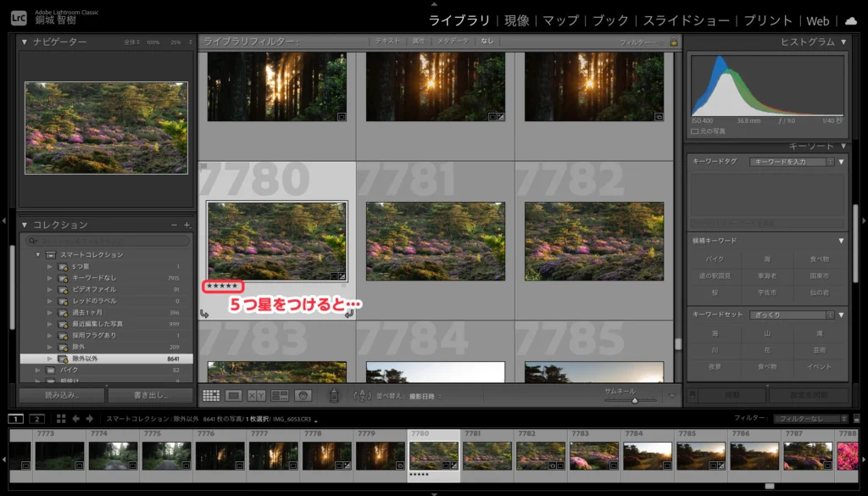Toggle the filter lock icon
Viewport: 868px width, 496px height.
[674, 42]
